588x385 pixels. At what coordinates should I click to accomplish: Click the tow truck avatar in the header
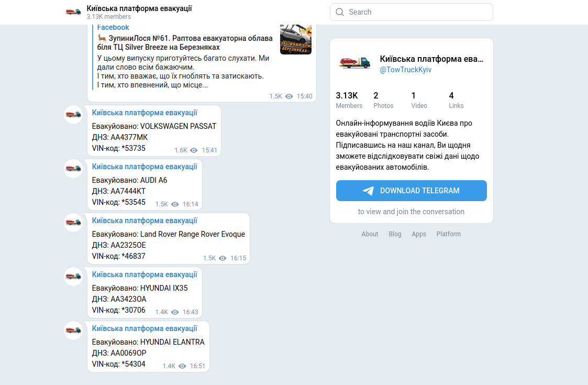point(73,12)
